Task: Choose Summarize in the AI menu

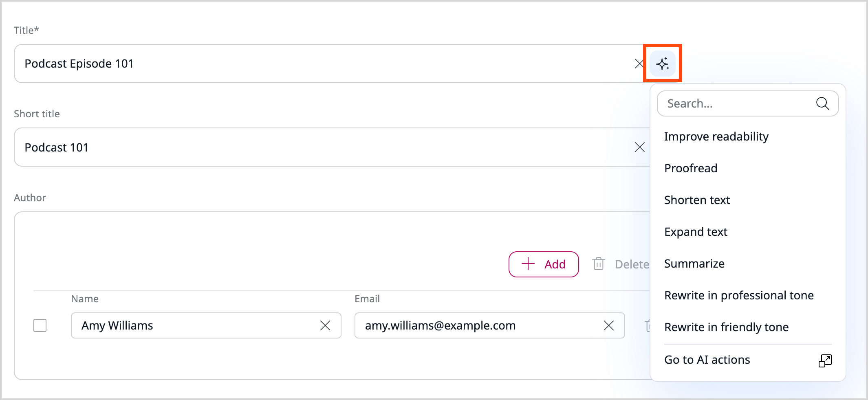Action: 694,263
